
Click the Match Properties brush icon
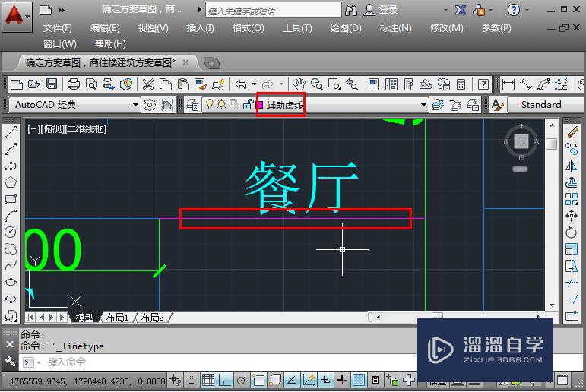tap(201, 84)
